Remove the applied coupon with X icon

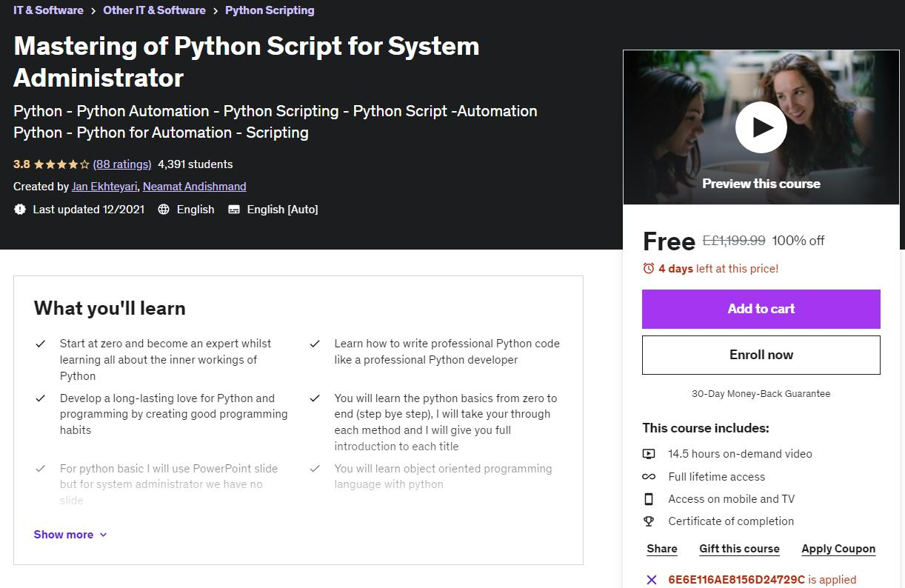[651, 580]
